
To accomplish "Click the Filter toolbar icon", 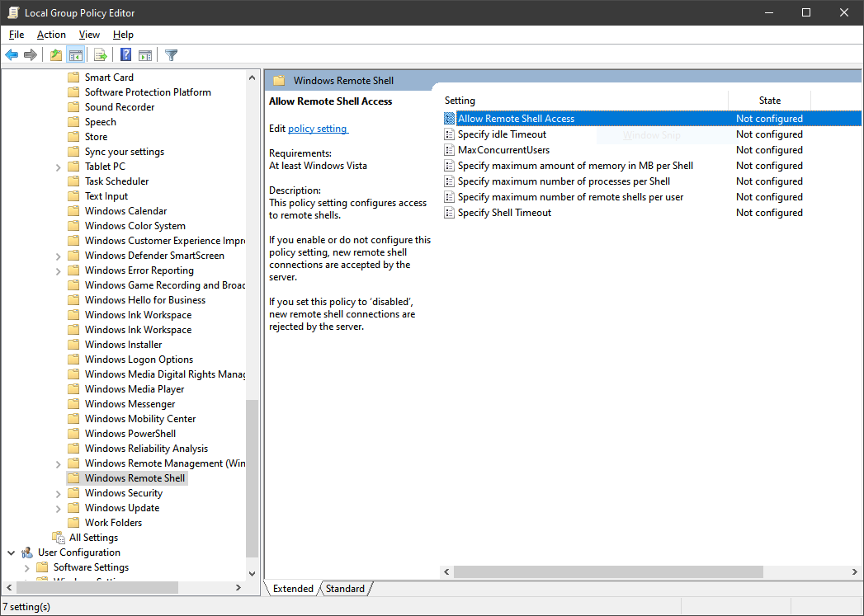I will click(171, 54).
